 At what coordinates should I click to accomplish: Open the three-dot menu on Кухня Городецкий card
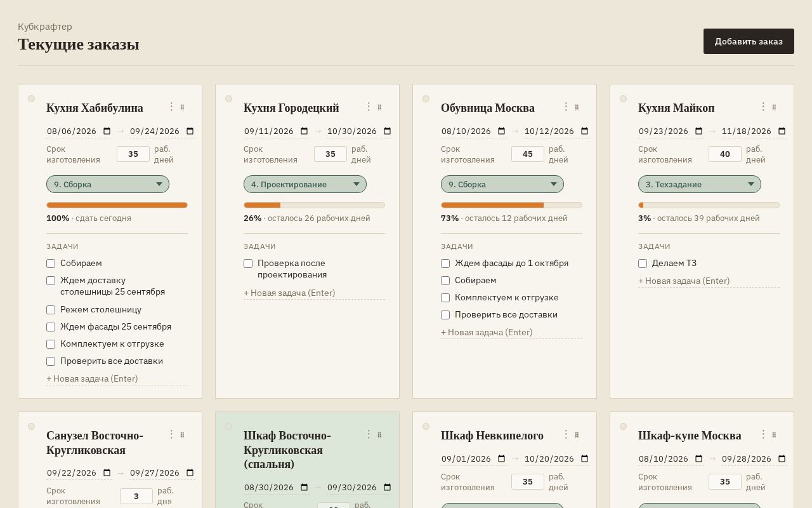click(369, 107)
